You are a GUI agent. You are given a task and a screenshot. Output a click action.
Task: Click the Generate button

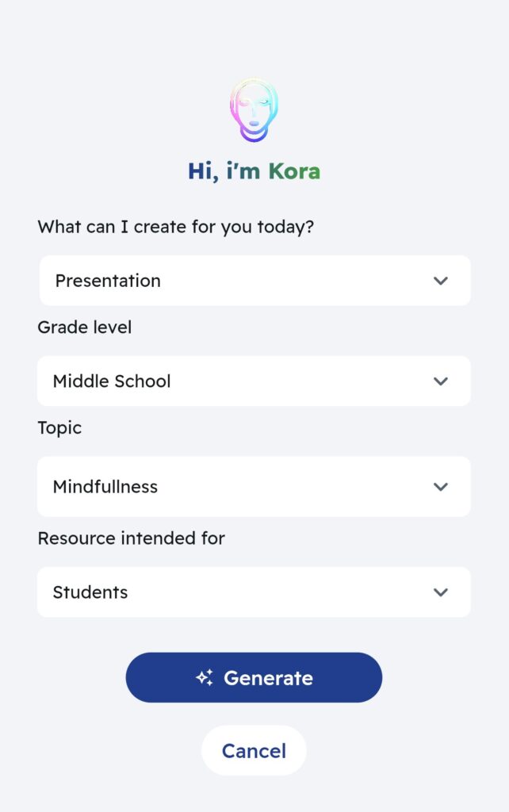(x=254, y=677)
